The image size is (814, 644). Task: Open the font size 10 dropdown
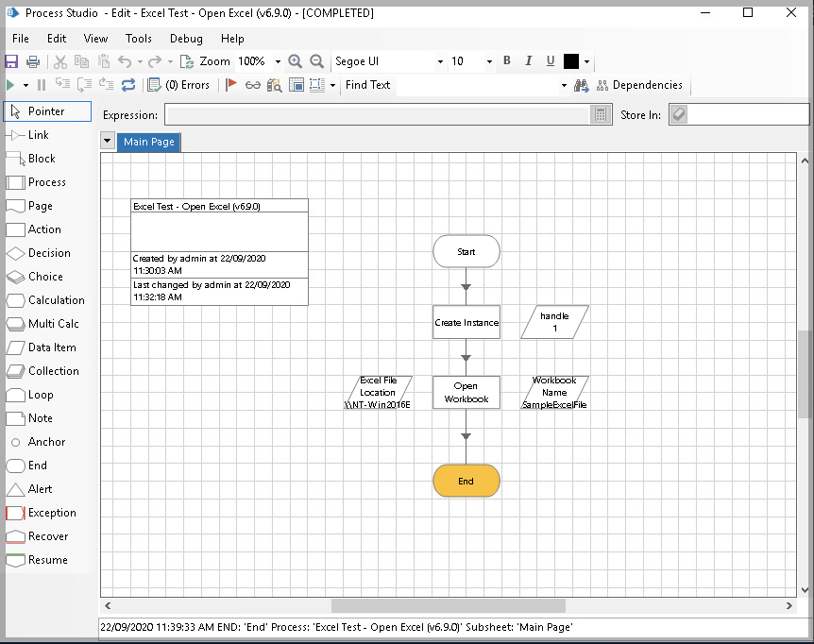click(x=489, y=61)
